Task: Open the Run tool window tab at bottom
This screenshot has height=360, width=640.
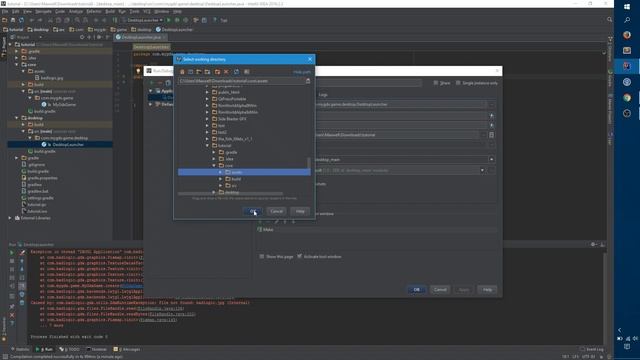Action: 44,349
